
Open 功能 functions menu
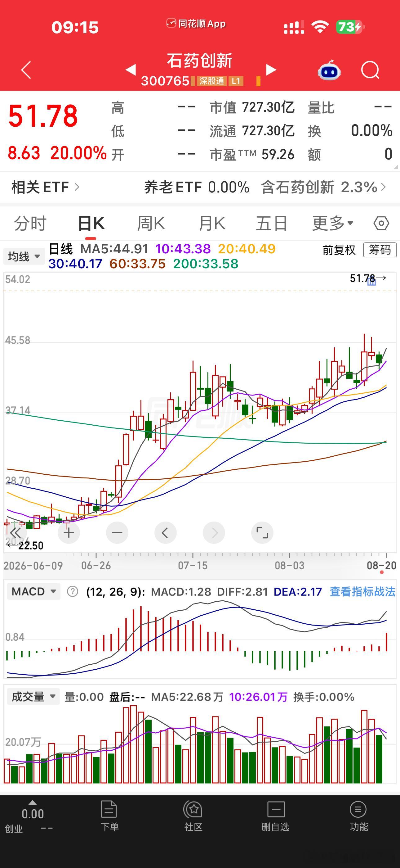(x=358, y=816)
